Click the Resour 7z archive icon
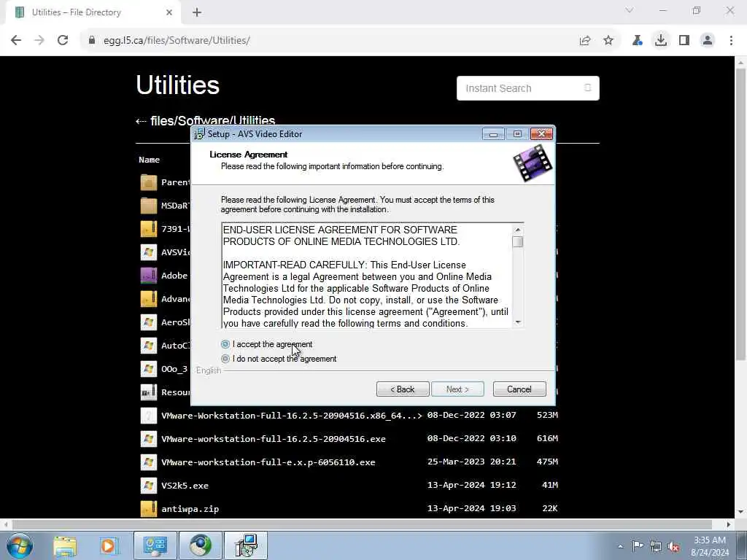 click(x=149, y=392)
